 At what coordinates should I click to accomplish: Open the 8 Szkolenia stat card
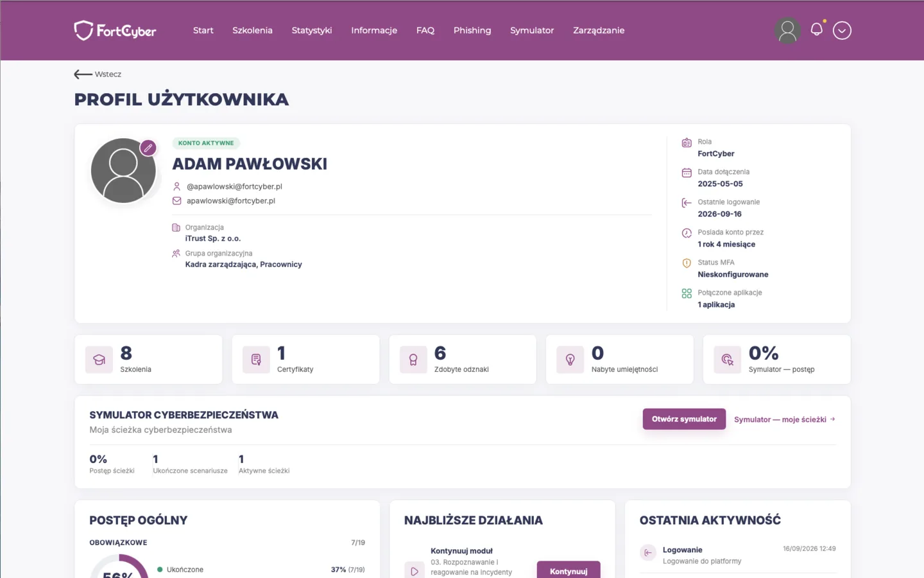click(x=148, y=360)
